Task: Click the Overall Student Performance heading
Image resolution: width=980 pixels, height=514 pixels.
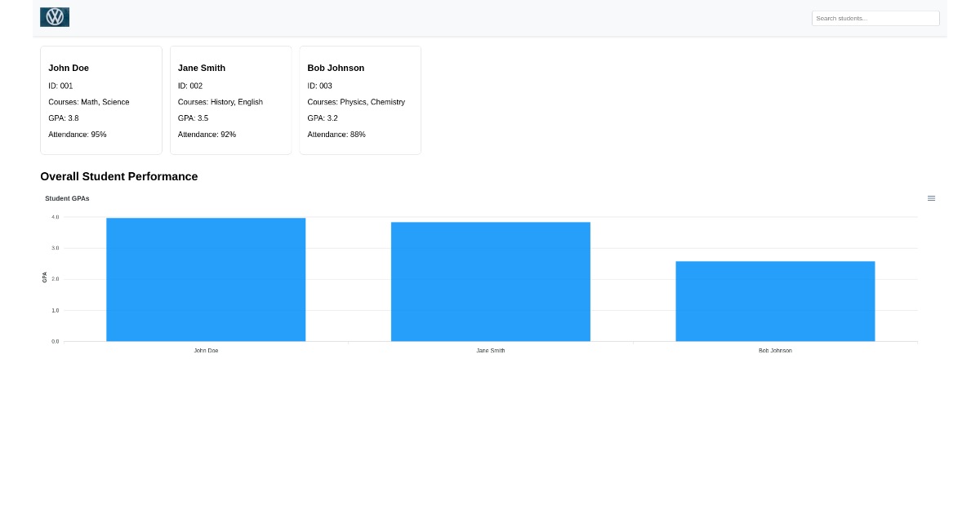Action: click(x=119, y=176)
